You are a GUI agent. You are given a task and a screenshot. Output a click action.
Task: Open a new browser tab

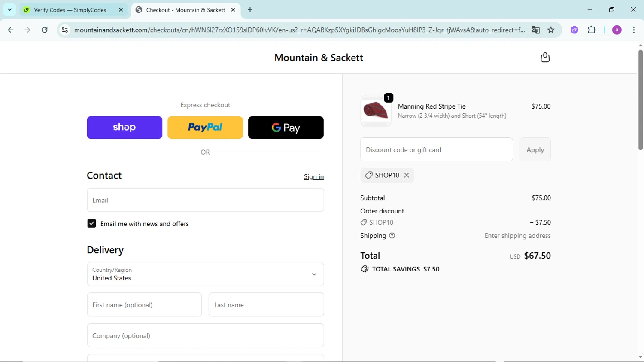click(x=250, y=10)
